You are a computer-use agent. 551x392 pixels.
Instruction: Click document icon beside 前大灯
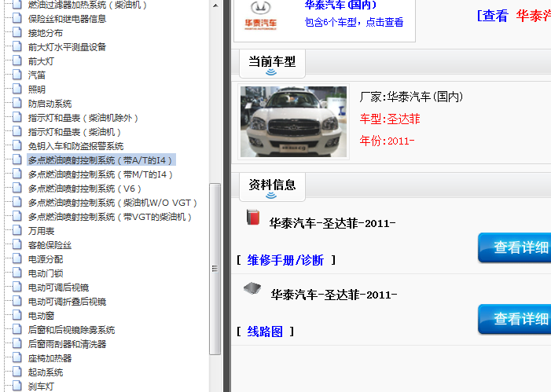(17, 60)
